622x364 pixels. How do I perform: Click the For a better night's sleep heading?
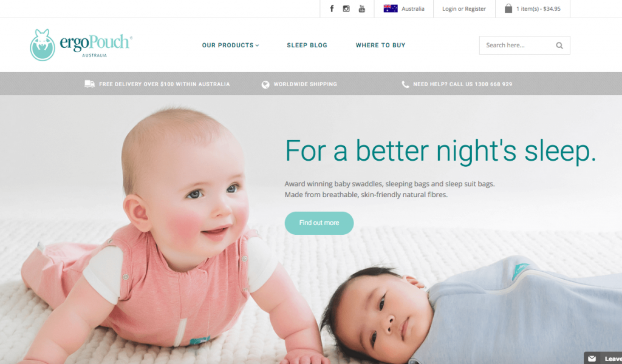[x=440, y=151]
